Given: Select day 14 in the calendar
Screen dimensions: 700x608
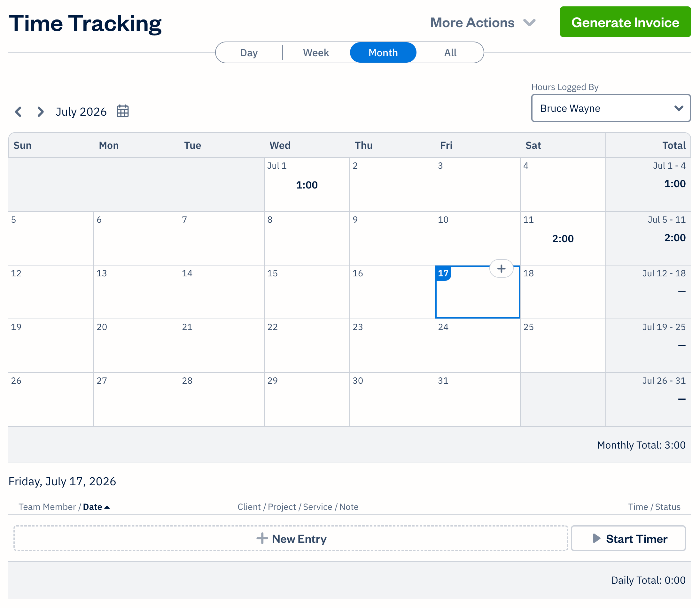Looking at the screenshot, I should click(222, 292).
